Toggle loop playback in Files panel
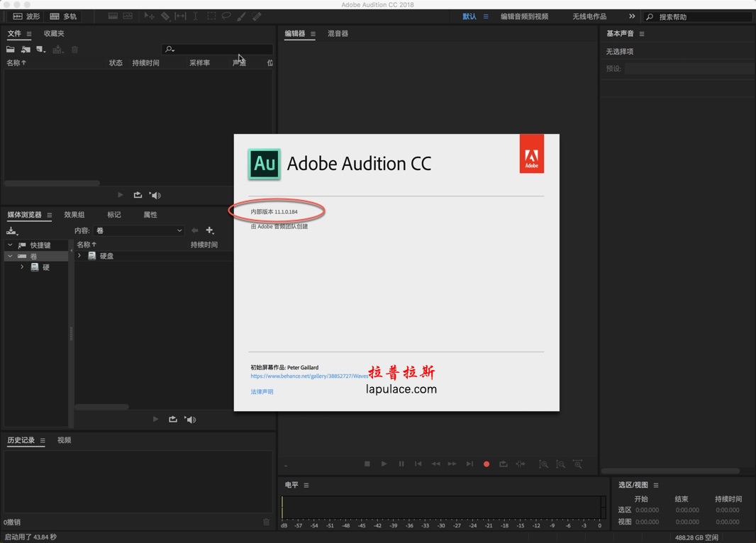 point(138,195)
